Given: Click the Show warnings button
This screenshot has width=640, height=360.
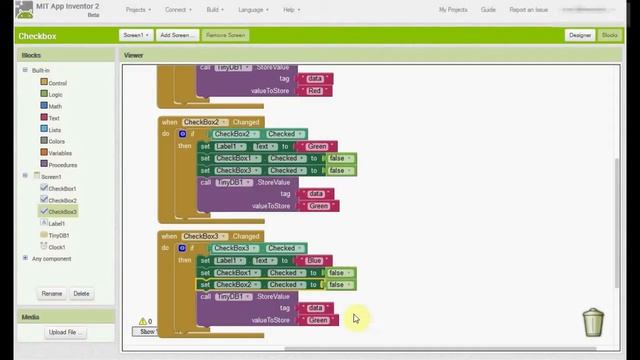Looking at the screenshot, I should 145,331.
